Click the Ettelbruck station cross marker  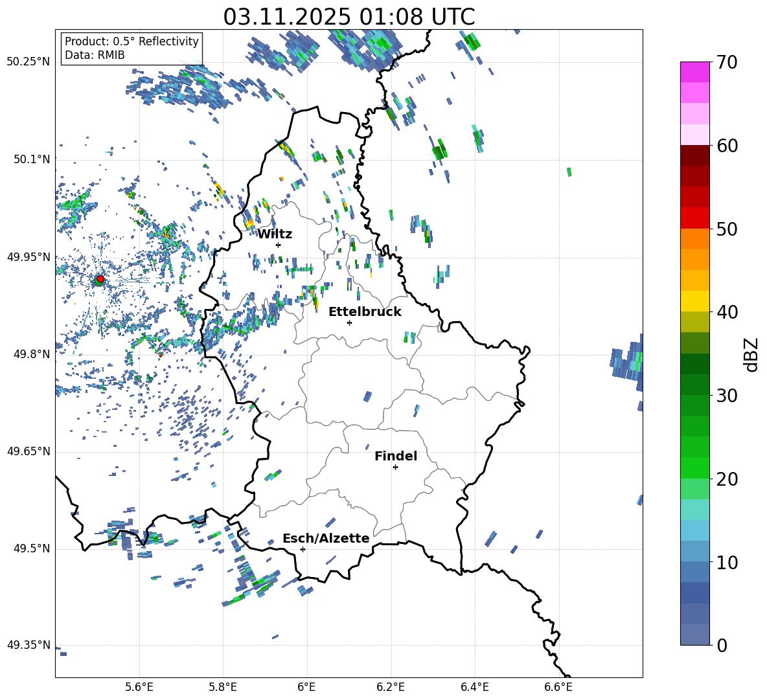(x=349, y=322)
